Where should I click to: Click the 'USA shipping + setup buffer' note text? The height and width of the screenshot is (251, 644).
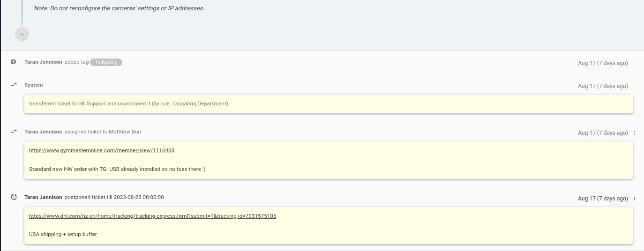coord(63,234)
